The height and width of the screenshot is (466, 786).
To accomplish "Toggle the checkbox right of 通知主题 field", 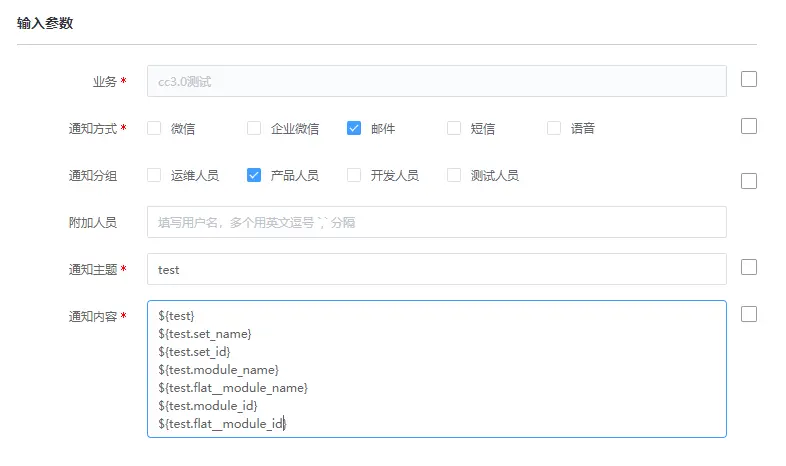I will click(x=749, y=267).
